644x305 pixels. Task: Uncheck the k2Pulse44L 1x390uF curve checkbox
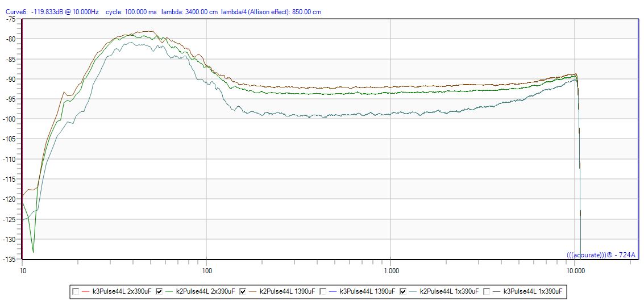(x=404, y=291)
